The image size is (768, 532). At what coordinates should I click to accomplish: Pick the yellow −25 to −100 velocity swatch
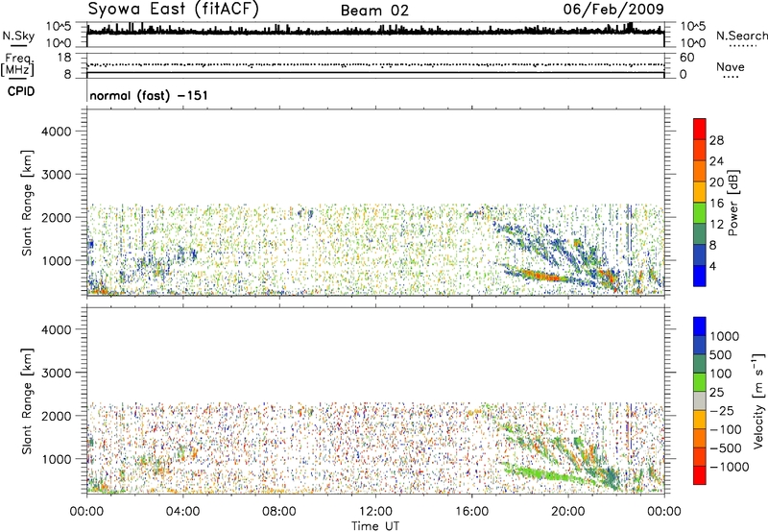(700, 420)
